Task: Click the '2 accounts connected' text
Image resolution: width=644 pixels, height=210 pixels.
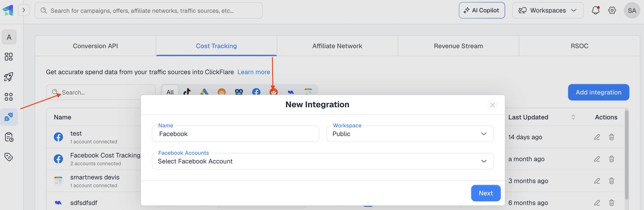Action: [x=96, y=164]
